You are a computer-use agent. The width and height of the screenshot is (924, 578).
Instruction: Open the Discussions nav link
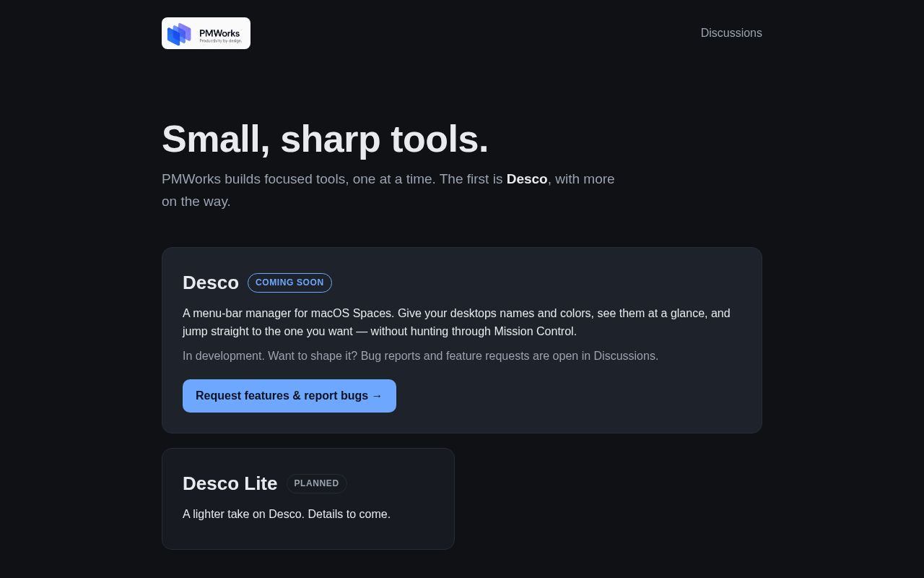731,33
